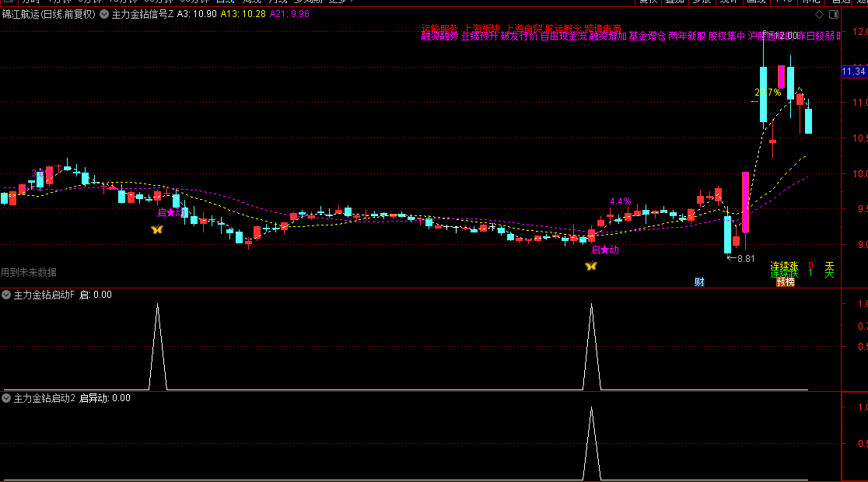Screen dimensions: 868x482
Task: Click the 用到未来数据 notice text
Action: click(29, 272)
